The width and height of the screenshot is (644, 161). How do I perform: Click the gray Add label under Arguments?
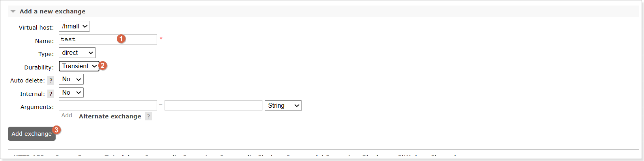coord(67,115)
